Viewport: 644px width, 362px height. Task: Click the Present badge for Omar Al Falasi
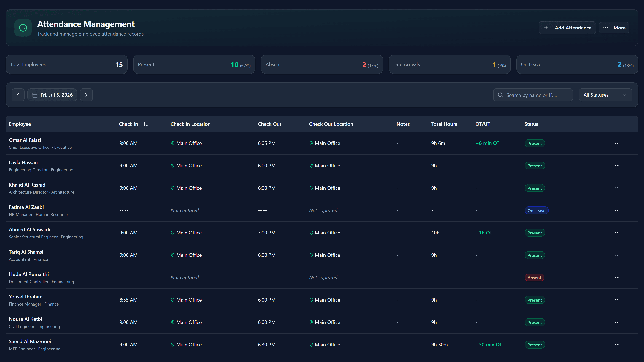click(535, 143)
